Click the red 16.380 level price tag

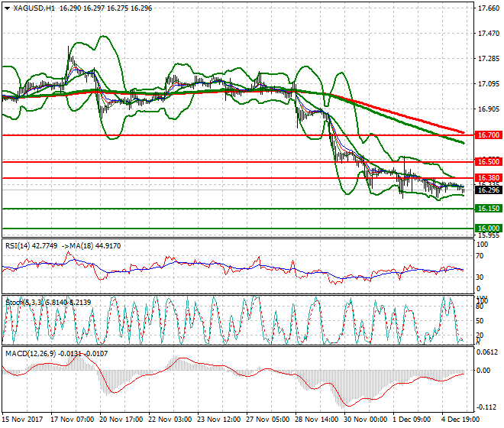tap(487, 178)
